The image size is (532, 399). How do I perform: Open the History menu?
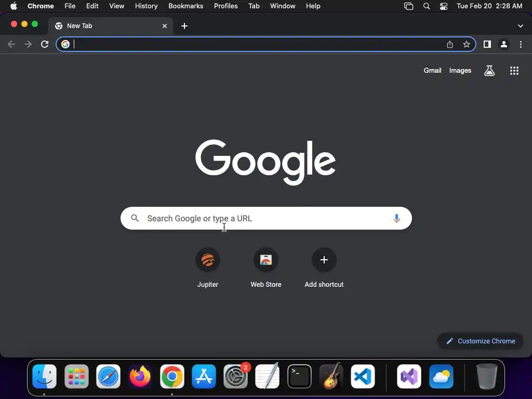tap(146, 6)
